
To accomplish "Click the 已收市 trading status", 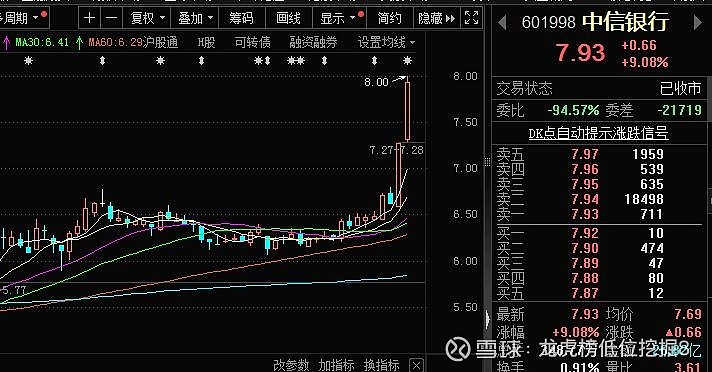I will point(680,88).
